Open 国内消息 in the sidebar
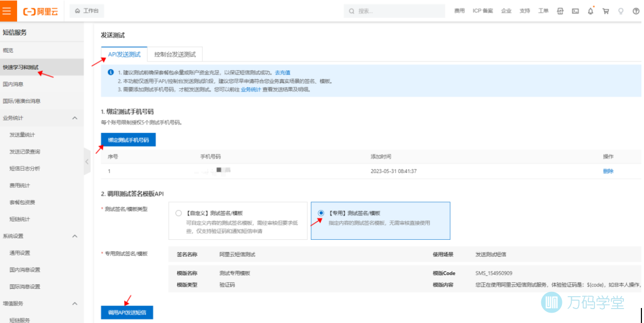 42,84
